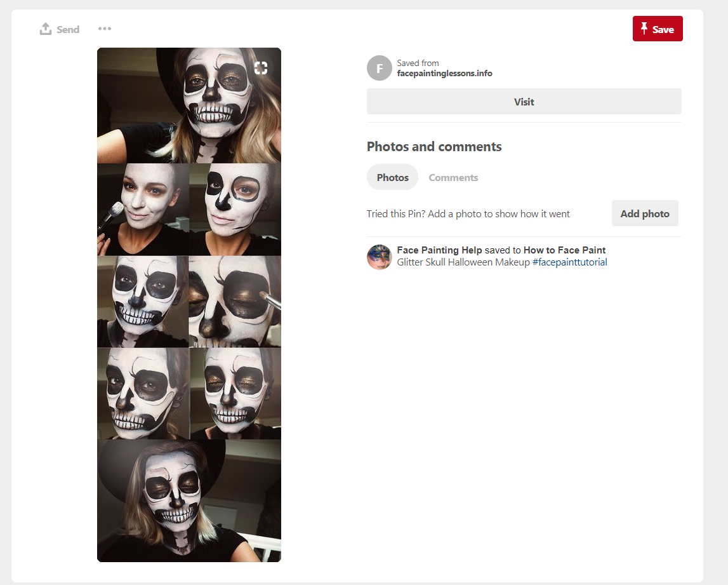Click the 'Saved from' label
The height and width of the screenshot is (585, 728).
pos(418,63)
